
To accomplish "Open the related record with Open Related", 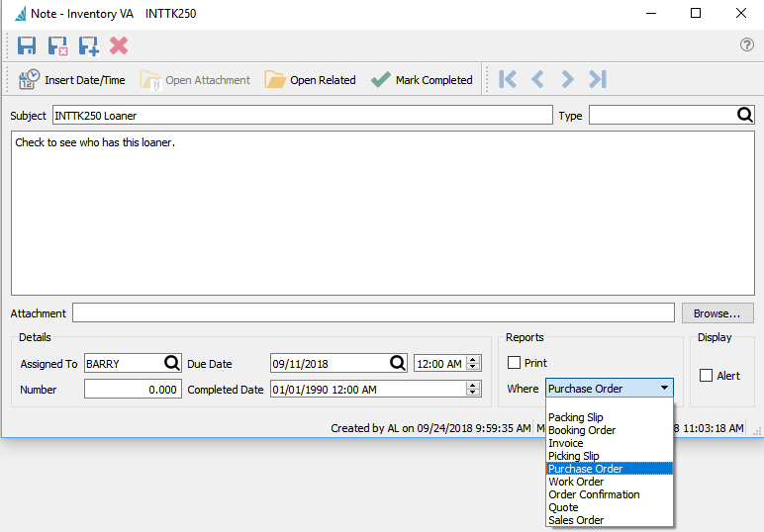I will (311, 80).
